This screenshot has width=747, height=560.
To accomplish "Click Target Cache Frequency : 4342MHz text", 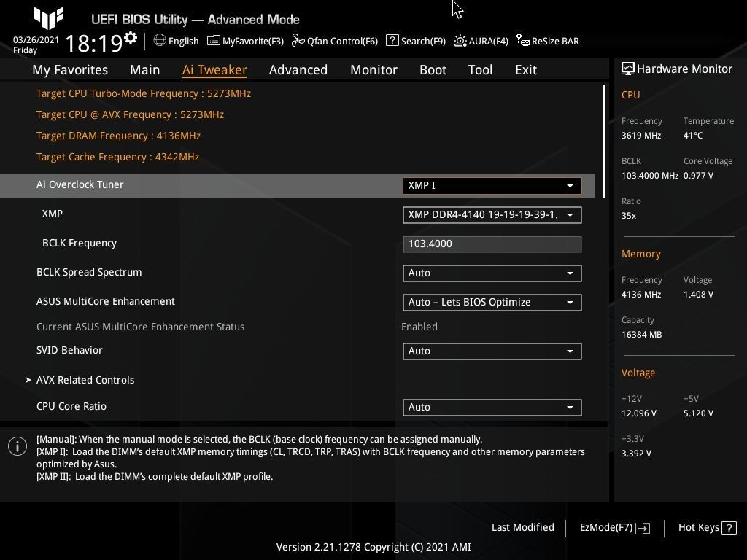I will [x=117, y=157].
